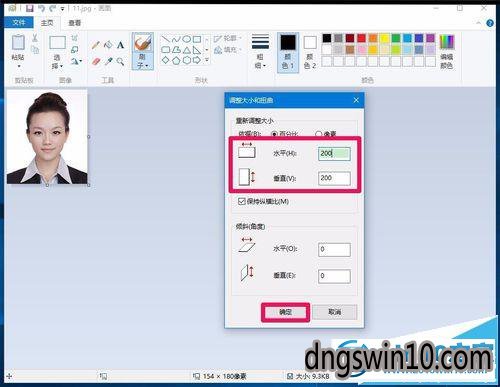Switch to the 查看 (View) ribbon tab

(74, 23)
